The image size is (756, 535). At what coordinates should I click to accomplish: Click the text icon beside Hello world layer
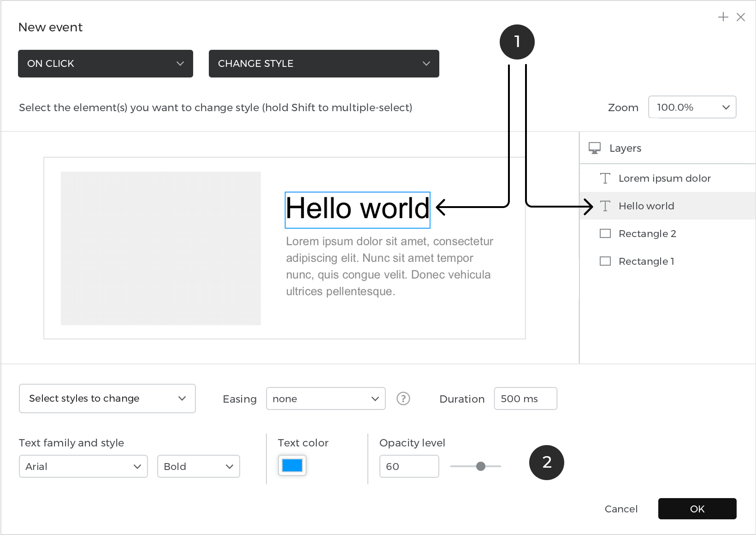point(605,206)
